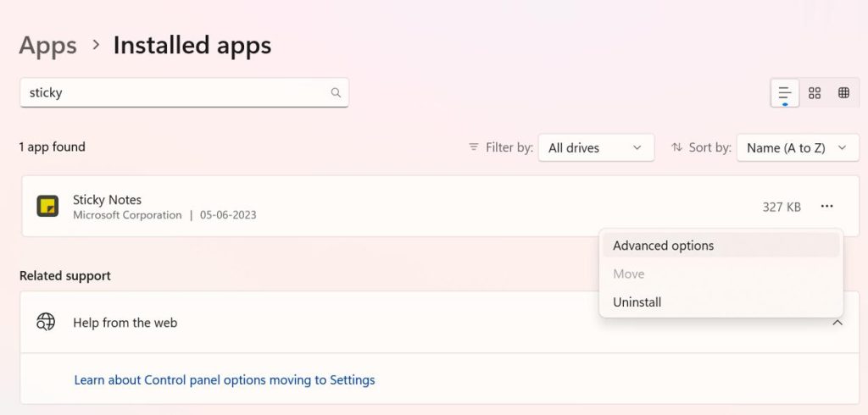
Task: Click the Installed apps heading
Action: coord(192,46)
